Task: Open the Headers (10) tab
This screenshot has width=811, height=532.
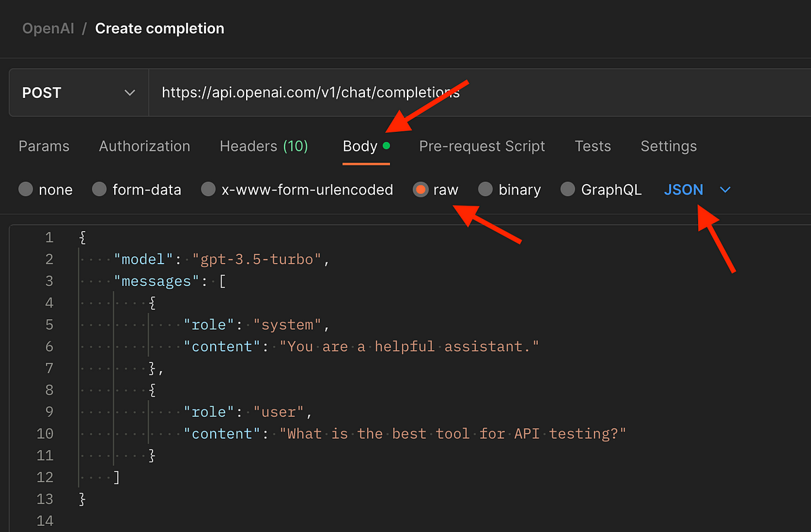Action: (x=264, y=146)
